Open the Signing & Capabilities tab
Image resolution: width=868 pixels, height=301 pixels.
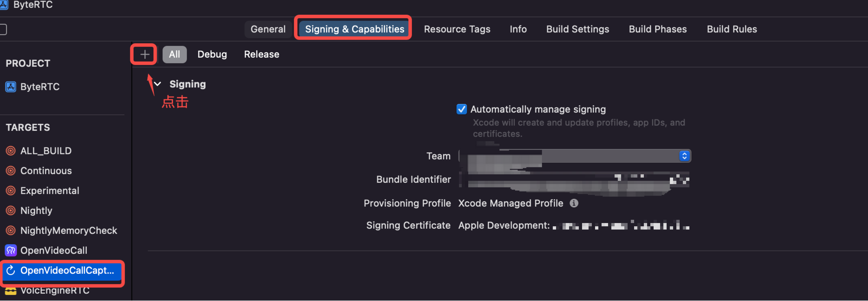(354, 29)
